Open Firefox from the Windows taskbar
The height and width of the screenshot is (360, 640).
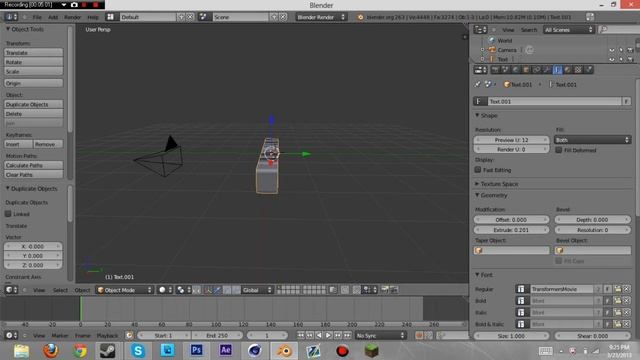pyautogui.click(x=51, y=351)
